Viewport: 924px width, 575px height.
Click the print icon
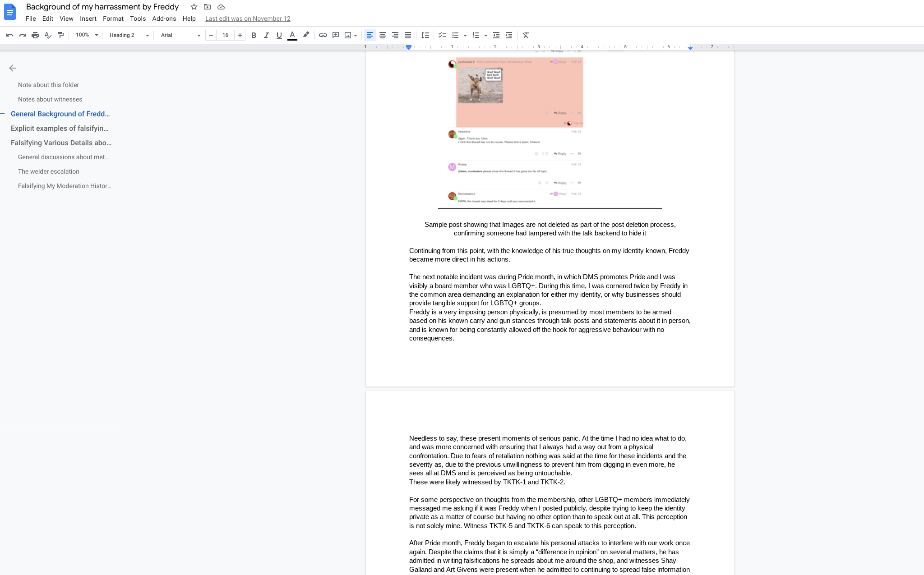tap(35, 35)
